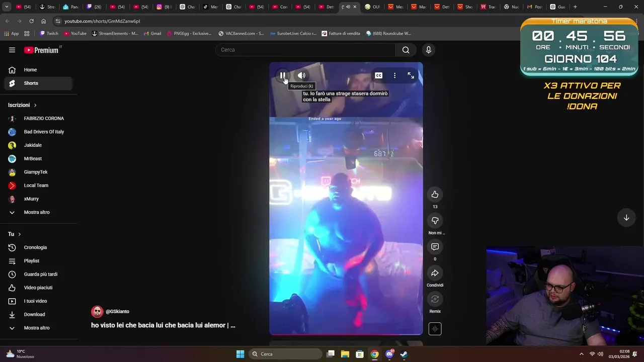Click the browser address bar URL
644x362 pixels.
102,21
